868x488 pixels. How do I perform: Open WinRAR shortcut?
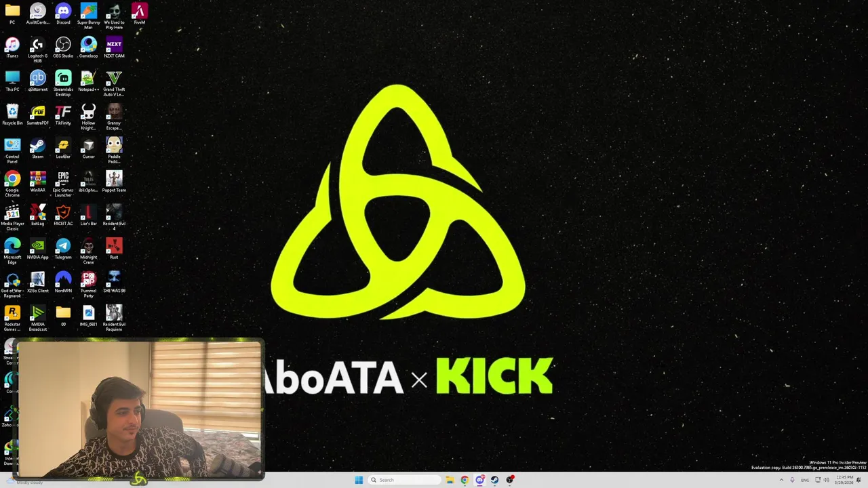click(x=38, y=182)
